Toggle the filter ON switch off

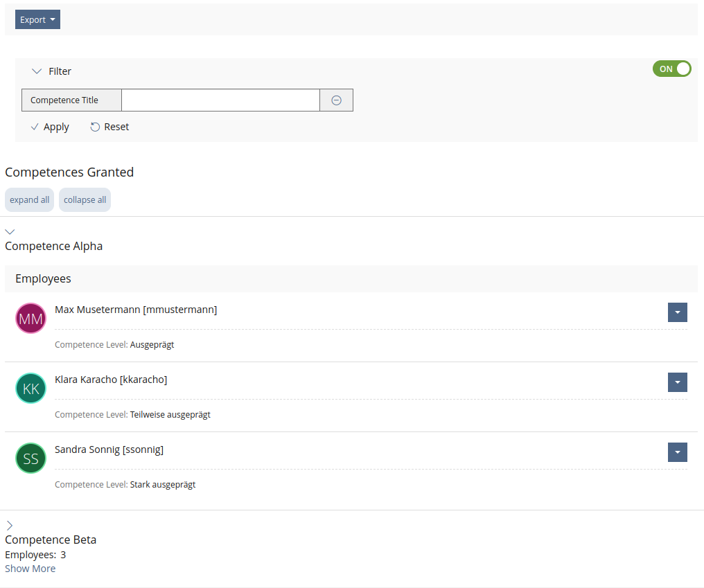[671, 69]
